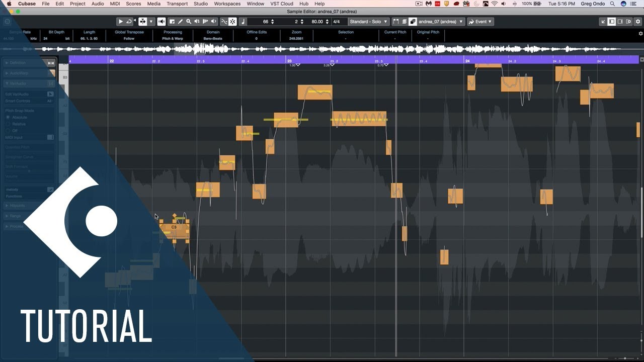Open the Workspaces menu

(x=227, y=4)
